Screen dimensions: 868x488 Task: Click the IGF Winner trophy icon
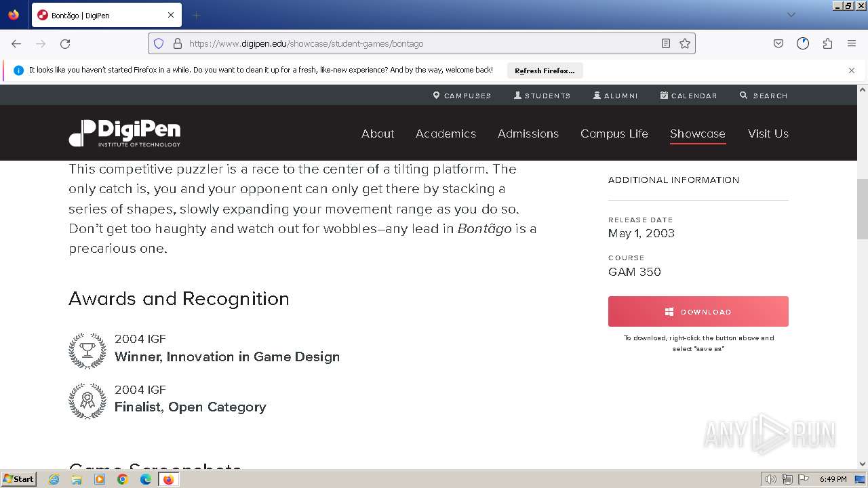[x=87, y=350]
